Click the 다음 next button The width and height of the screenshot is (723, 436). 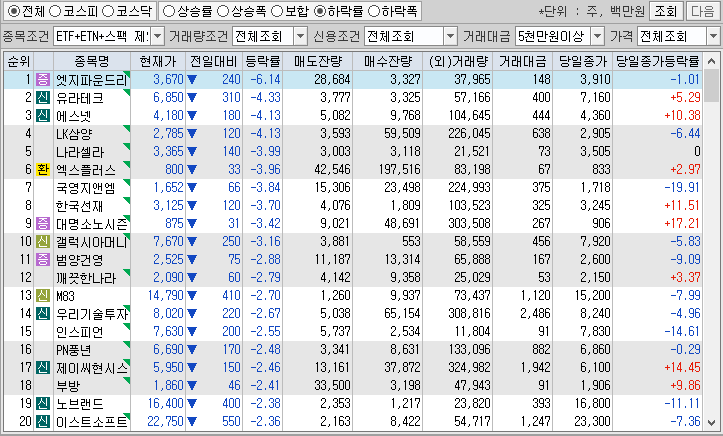703,11
